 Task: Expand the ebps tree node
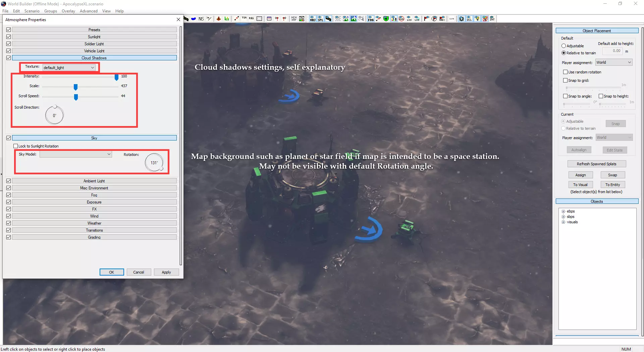pyautogui.click(x=563, y=212)
